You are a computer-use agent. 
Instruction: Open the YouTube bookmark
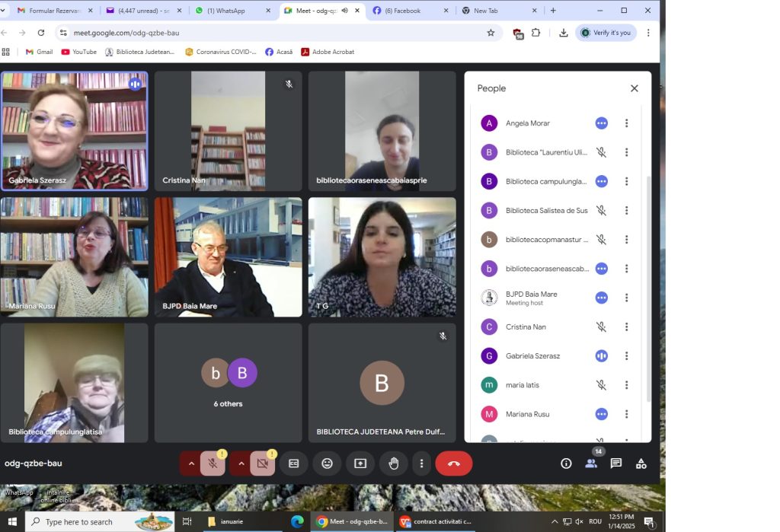[x=79, y=52]
